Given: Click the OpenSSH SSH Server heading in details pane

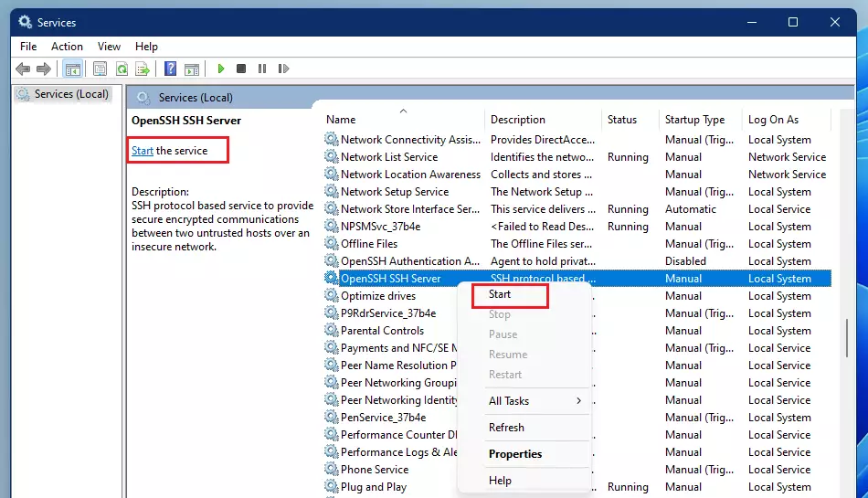Looking at the screenshot, I should pyautogui.click(x=186, y=121).
